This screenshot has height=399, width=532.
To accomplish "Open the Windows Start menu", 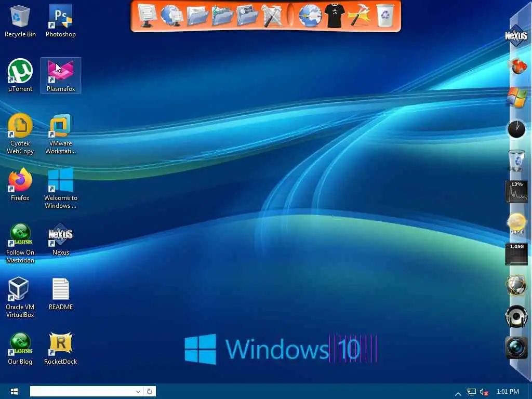I will [14, 392].
